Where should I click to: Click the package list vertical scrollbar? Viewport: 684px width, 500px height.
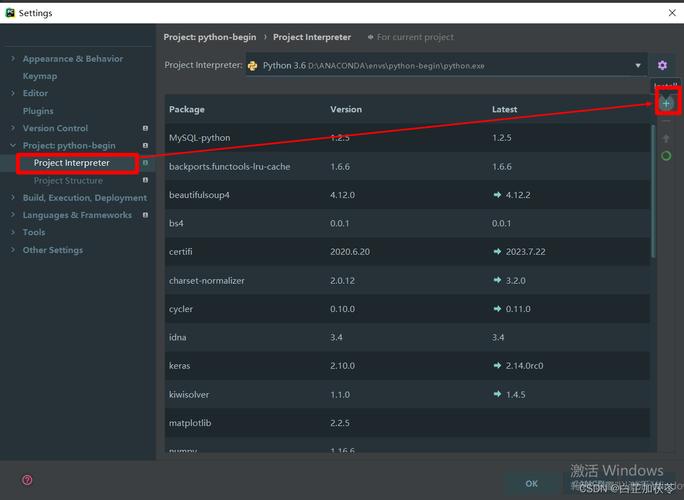coord(654,200)
